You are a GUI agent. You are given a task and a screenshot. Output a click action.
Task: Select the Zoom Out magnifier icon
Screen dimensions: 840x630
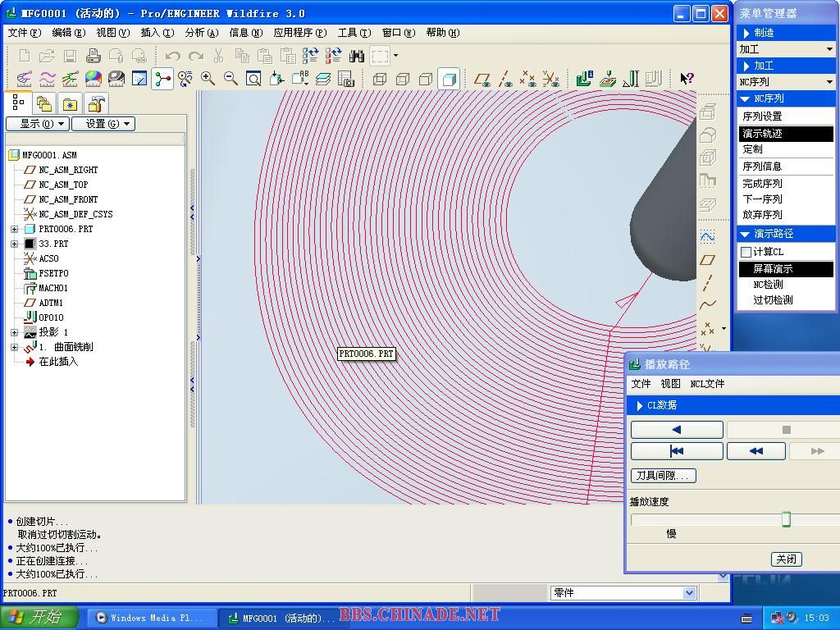point(231,79)
